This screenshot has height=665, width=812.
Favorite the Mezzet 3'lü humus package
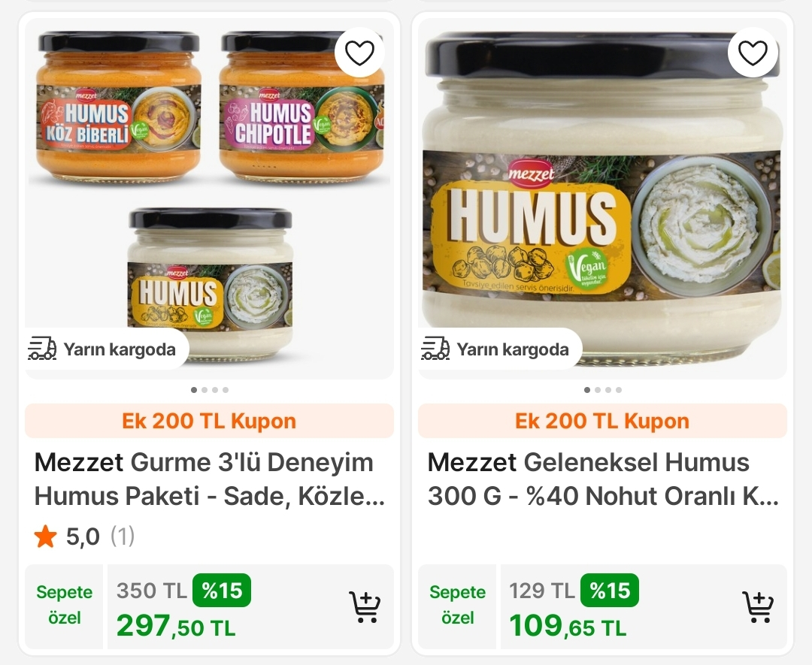(359, 53)
